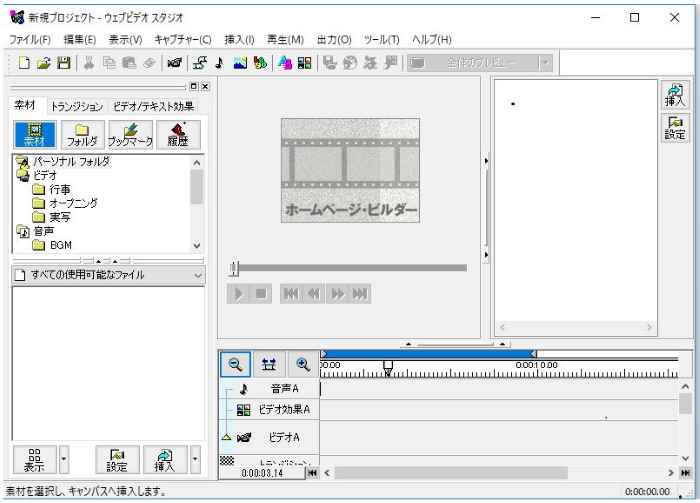700x503 pixels.
Task: Click the 0:00:03.14 timecode field
Action: 262,473
